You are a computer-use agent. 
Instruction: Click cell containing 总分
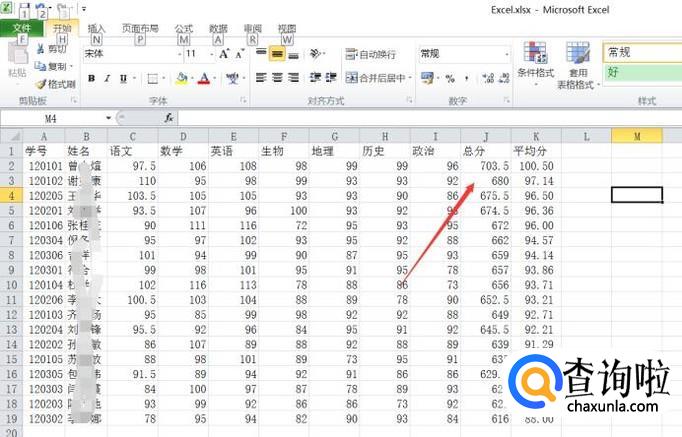(x=486, y=151)
